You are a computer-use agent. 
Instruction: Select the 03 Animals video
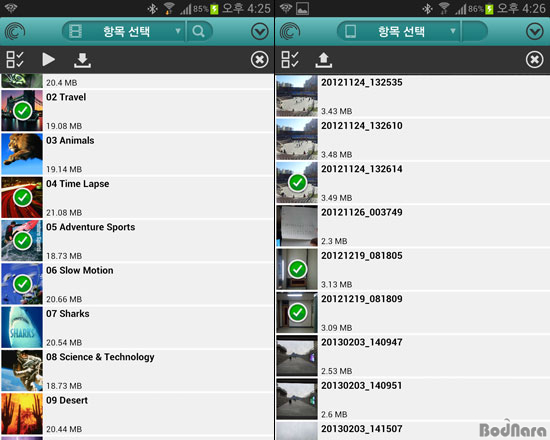pyautogui.click(x=138, y=154)
